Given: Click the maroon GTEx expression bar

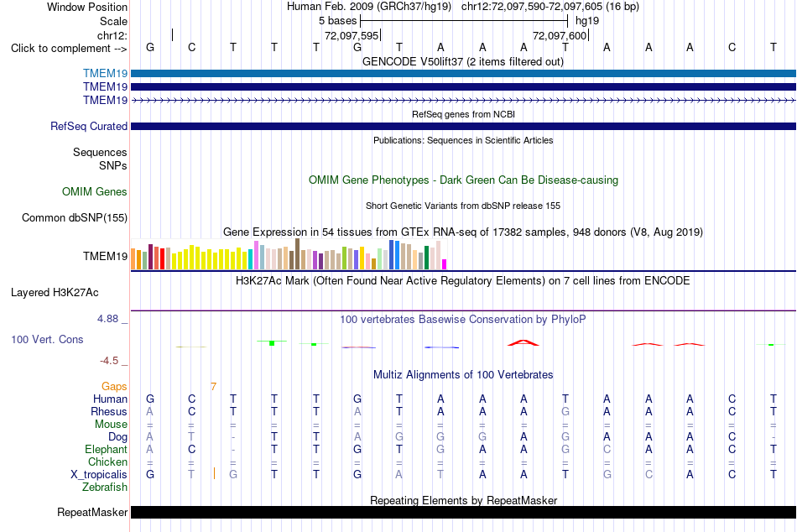Looking at the screenshot, I should [150, 257].
